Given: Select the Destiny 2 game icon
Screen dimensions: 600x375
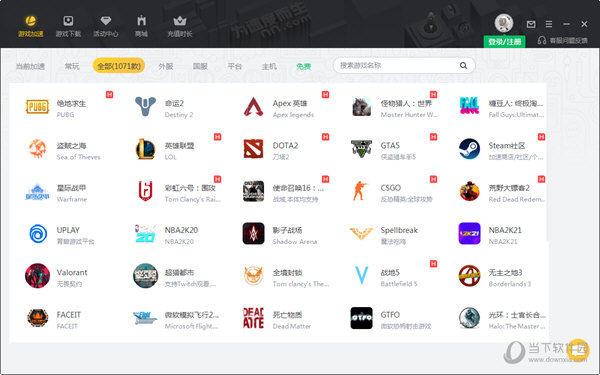Looking at the screenshot, I should [x=145, y=106].
